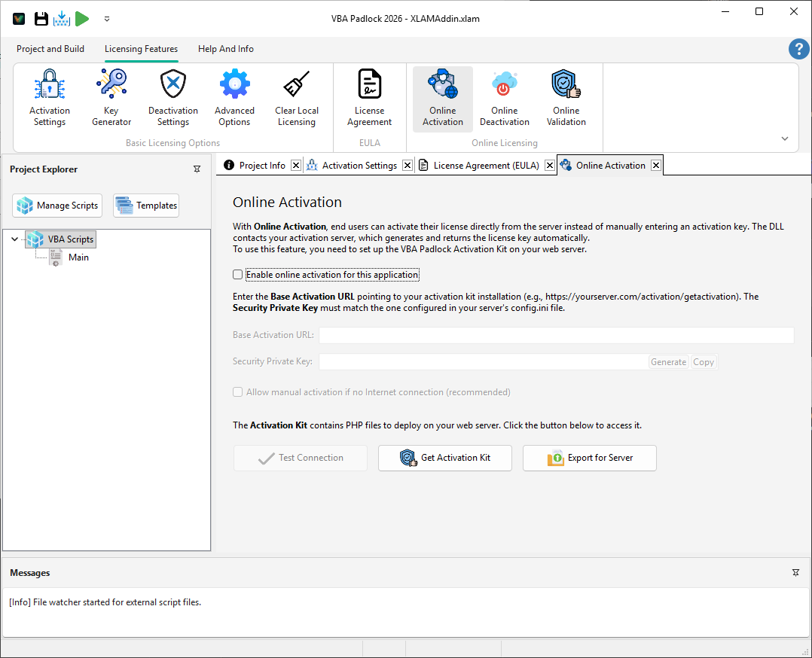Toggle the Project Explorer pin
This screenshot has height=658, width=812.
(x=197, y=169)
